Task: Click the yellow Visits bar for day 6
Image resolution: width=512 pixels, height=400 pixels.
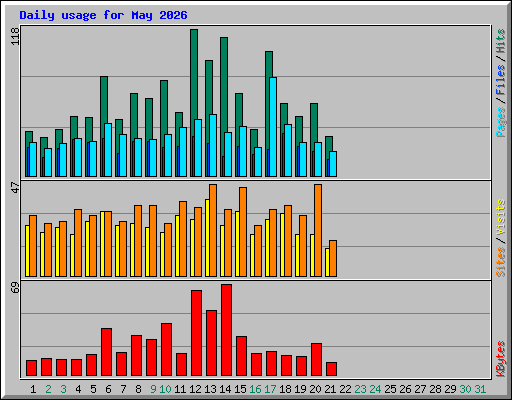Action: (102, 244)
